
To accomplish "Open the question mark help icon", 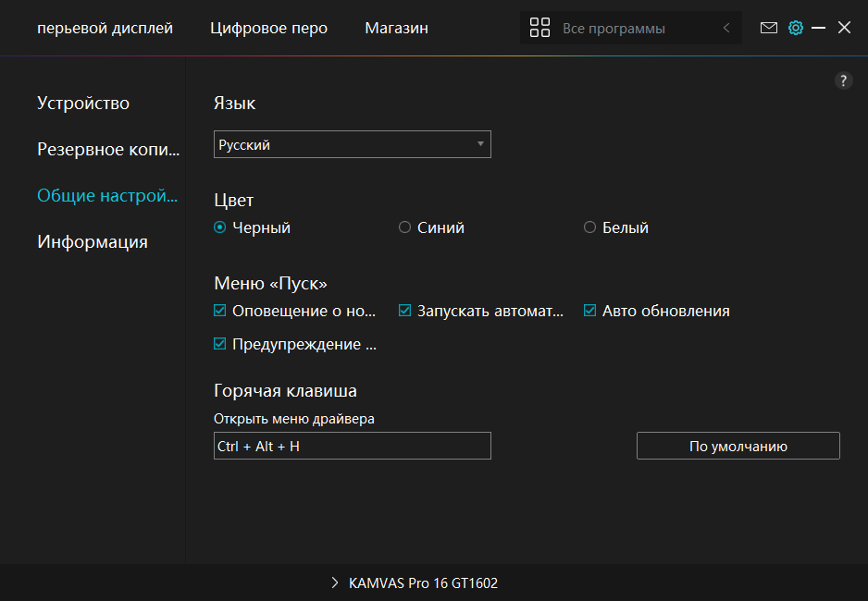I will pyautogui.click(x=843, y=80).
